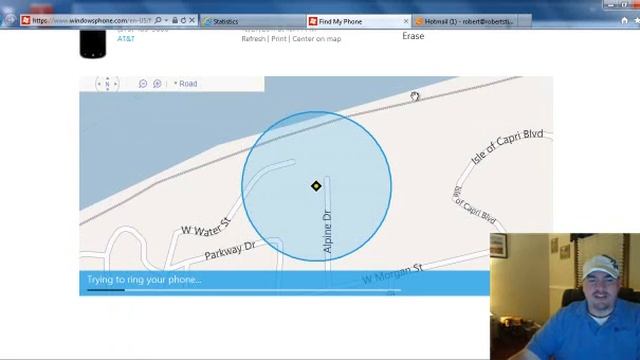Close the Find My Phone tab
The height and width of the screenshot is (360, 640).
[406, 21]
